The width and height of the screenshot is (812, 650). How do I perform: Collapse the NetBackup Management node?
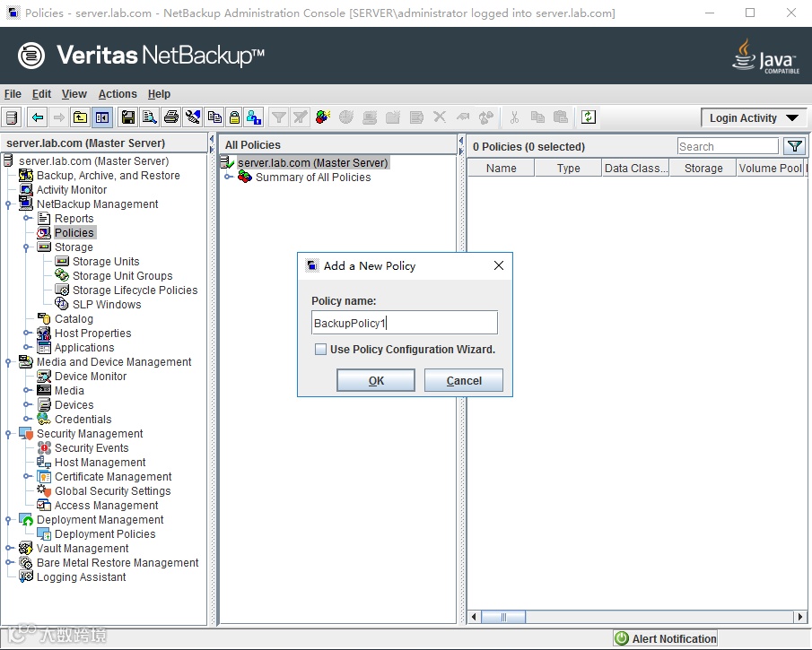(x=8, y=204)
